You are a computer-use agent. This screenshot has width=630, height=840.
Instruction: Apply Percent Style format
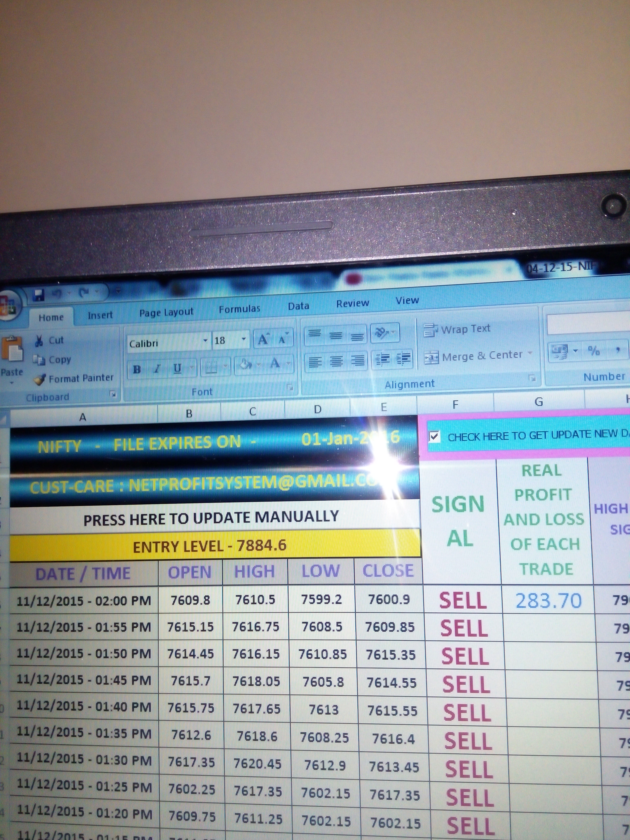pyautogui.click(x=593, y=351)
